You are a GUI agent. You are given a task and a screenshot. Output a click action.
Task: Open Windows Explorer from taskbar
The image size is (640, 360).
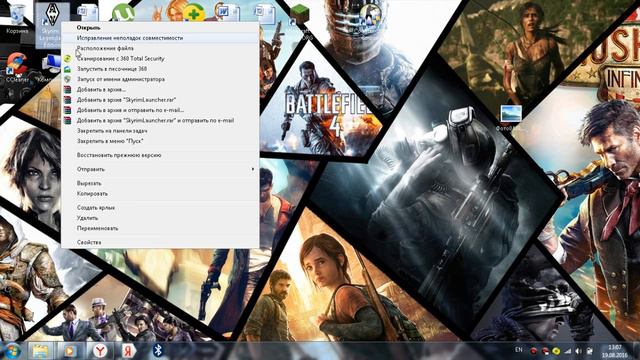pos(40,351)
